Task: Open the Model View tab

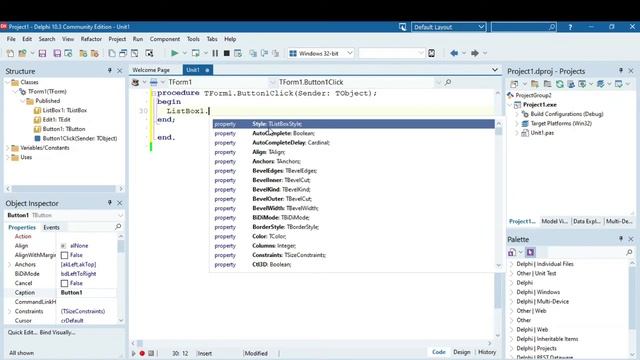Action: coord(554,221)
